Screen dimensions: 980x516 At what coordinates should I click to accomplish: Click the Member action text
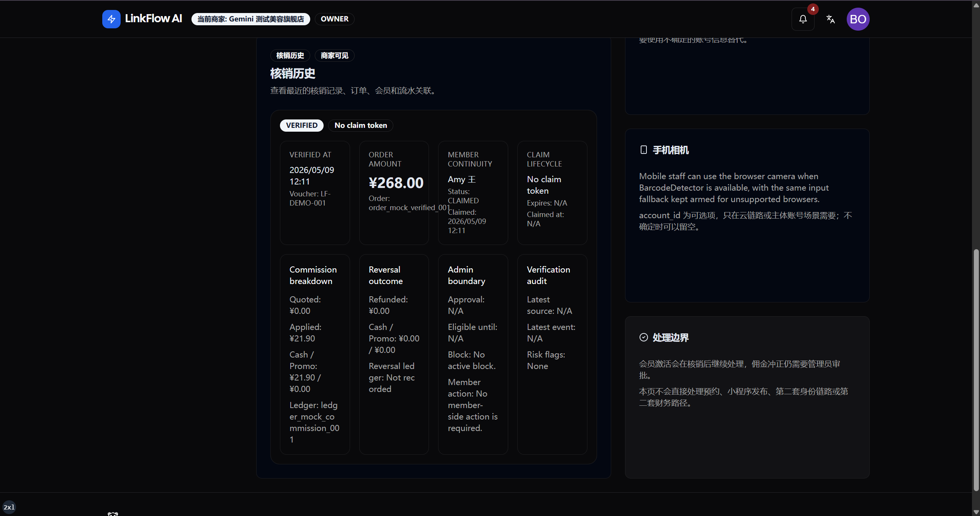(x=473, y=405)
